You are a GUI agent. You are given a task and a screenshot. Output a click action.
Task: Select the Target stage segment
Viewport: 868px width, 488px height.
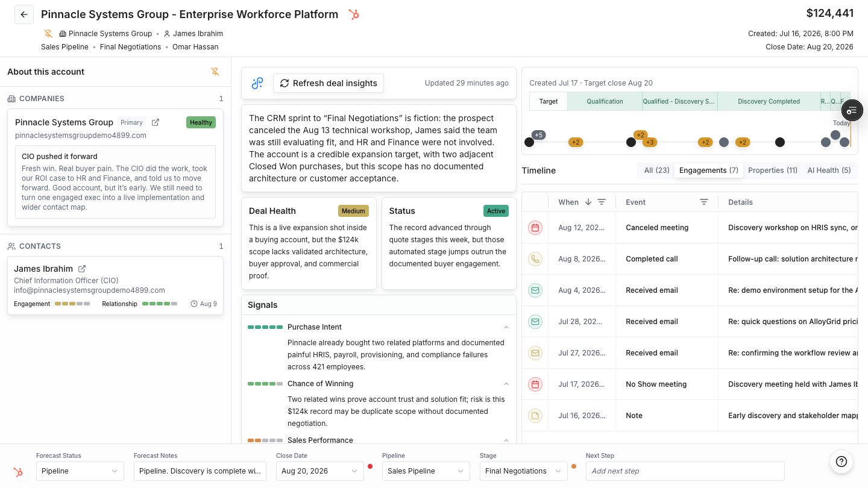tap(549, 101)
